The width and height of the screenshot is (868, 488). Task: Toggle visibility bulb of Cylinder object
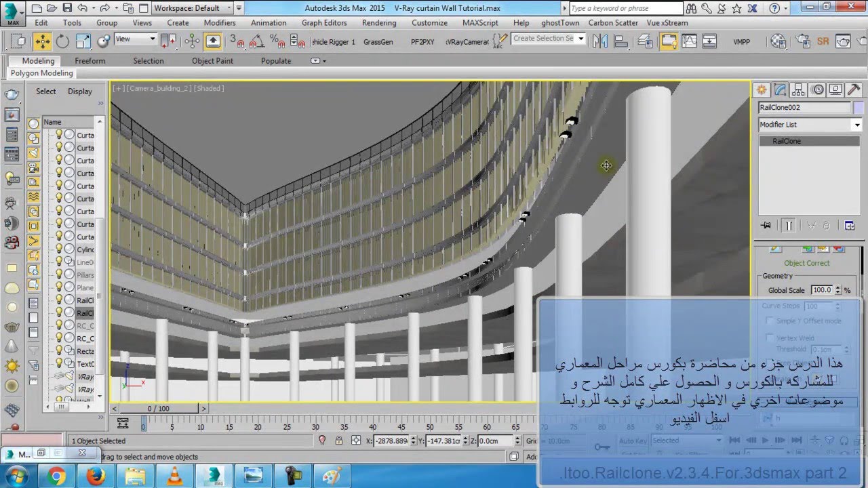[59, 249]
